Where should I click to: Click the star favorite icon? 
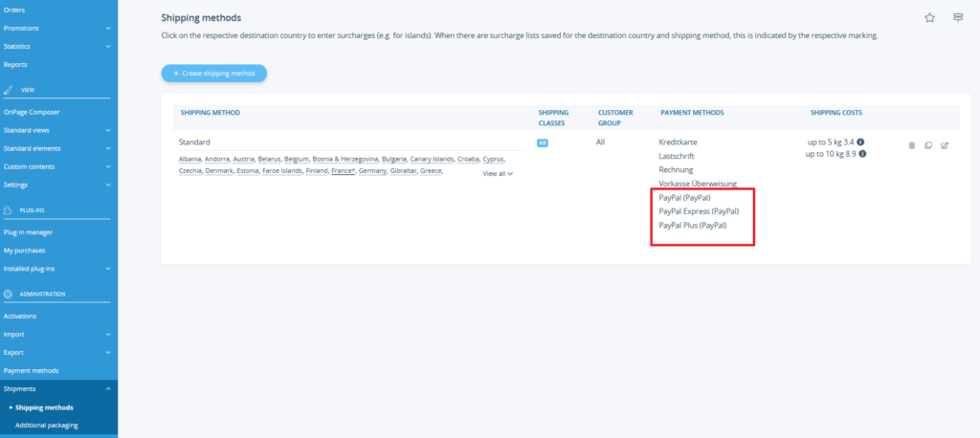[x=929, y=17]
